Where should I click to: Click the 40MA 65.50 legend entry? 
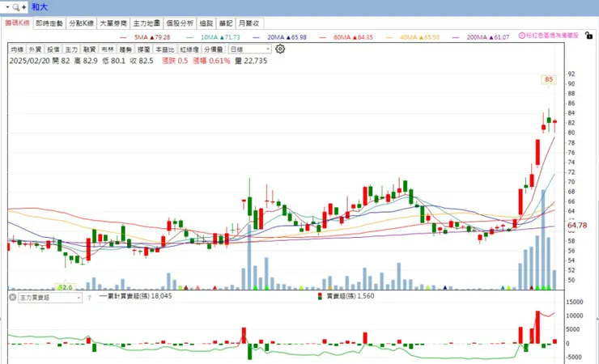419,37
